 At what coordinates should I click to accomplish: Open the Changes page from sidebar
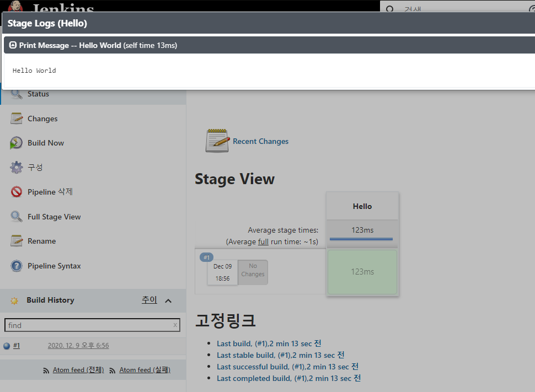point(42,119)
